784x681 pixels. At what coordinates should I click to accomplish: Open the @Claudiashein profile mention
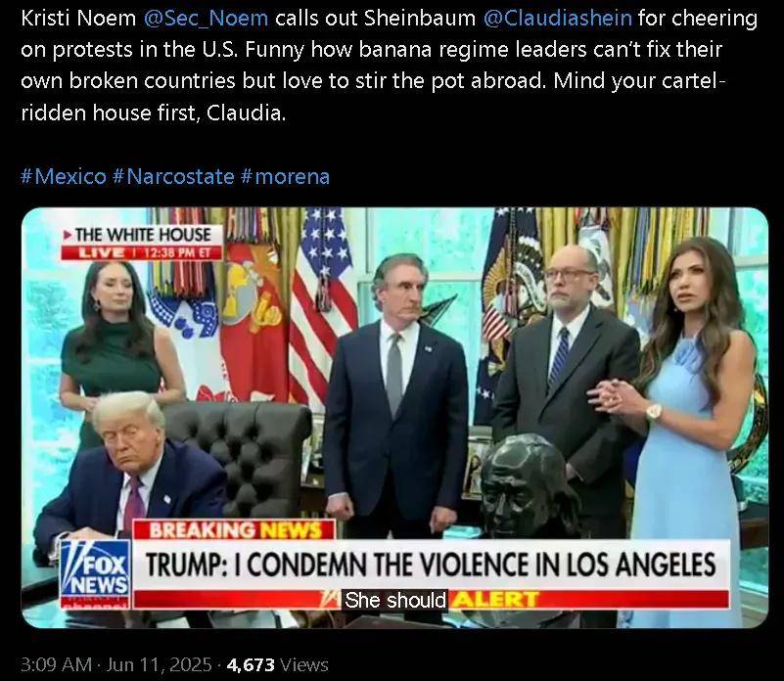point(558,19)
